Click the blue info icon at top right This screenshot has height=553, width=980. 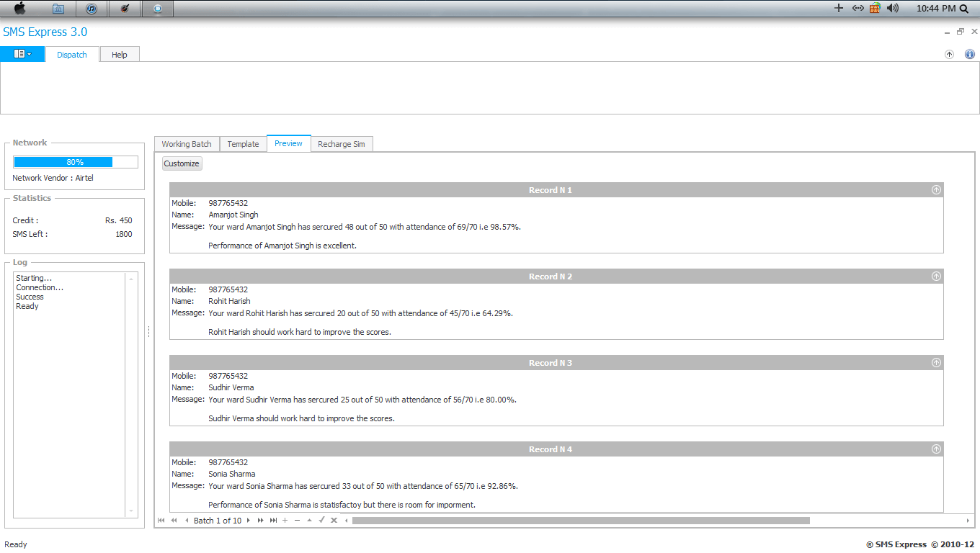[969, 54]
